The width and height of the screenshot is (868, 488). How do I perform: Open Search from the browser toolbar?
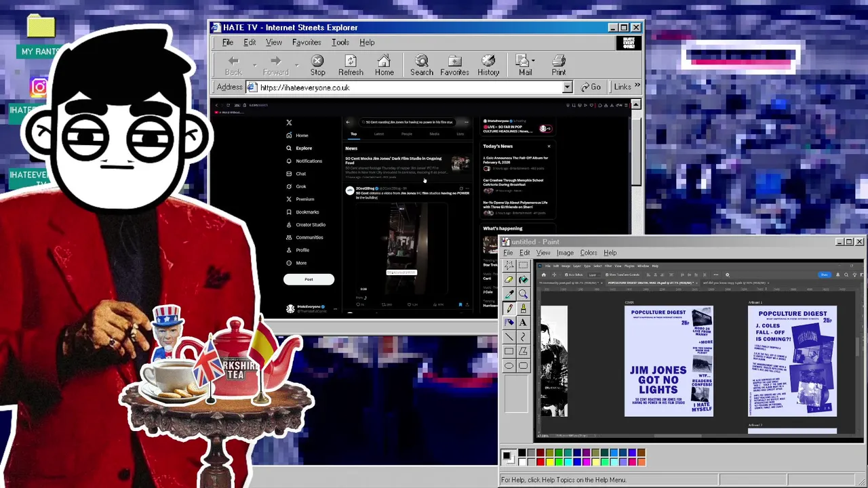421,65
